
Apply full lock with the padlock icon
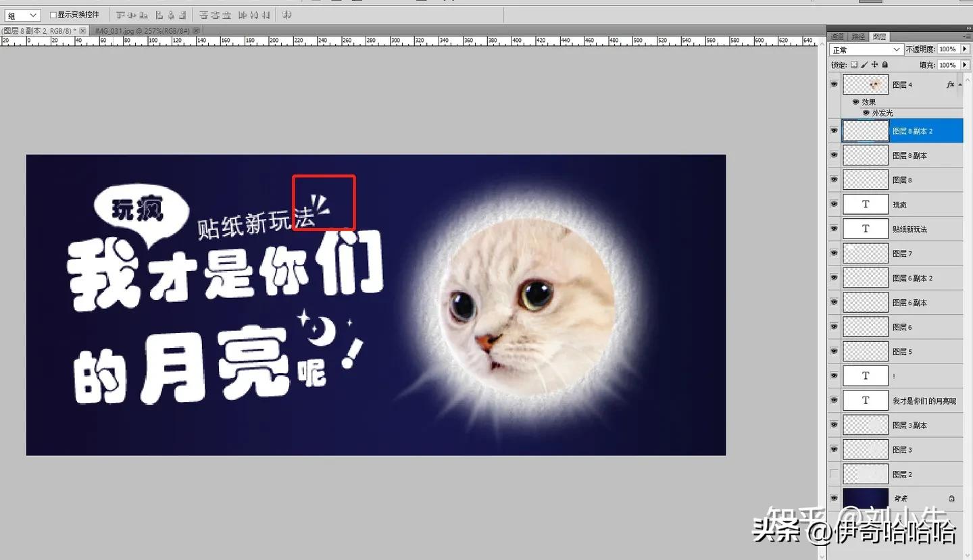click(884, 65)
